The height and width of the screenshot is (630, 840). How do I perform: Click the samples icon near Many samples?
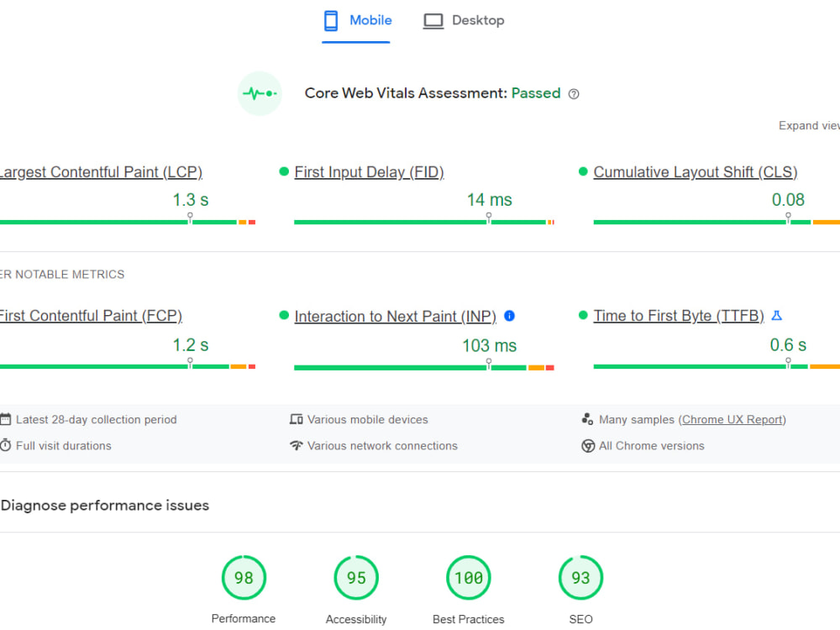pos(587,417)
